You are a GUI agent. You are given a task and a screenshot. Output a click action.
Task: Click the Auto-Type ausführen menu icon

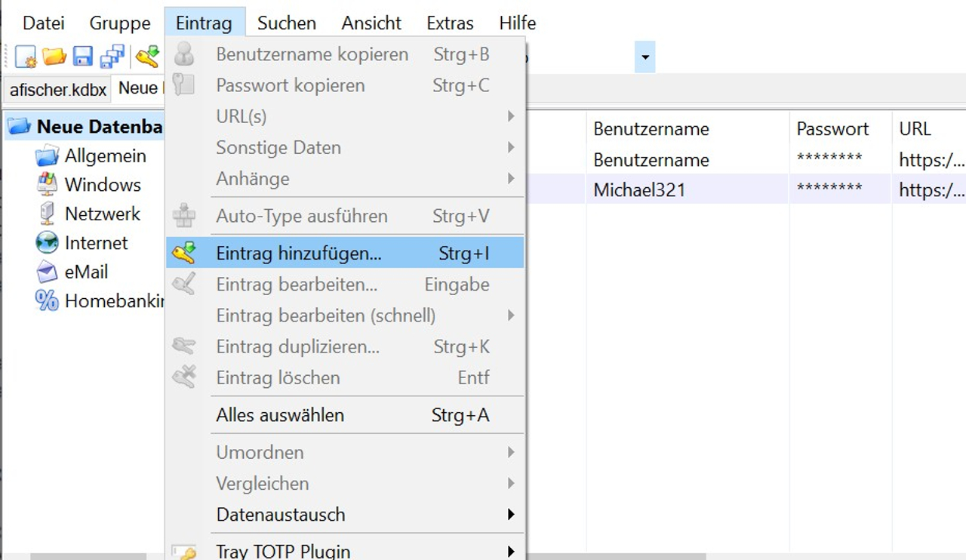tap(184, 216)
